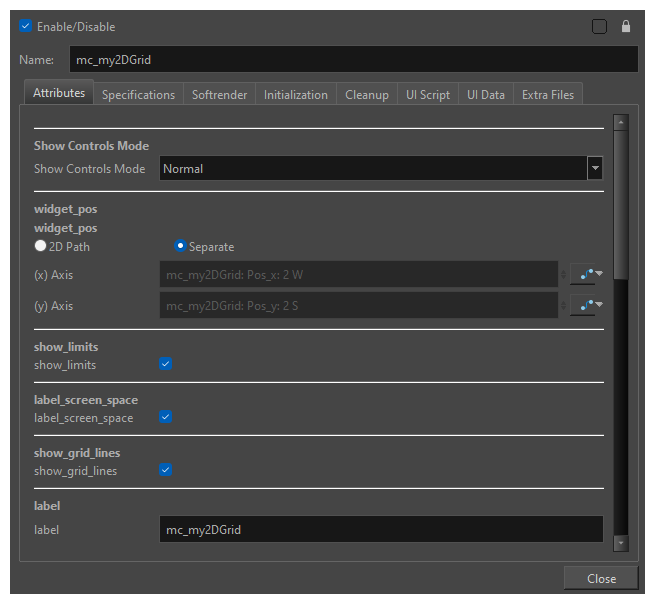Open the Extra Files tab
This screenshot has width=655, height=604.
[x=548, y=95]
